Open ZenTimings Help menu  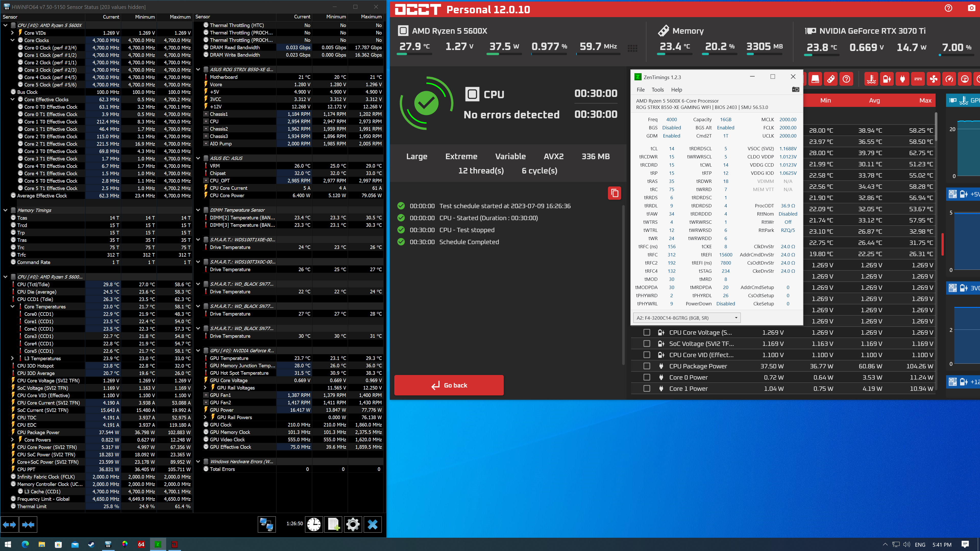click(676, 90)
